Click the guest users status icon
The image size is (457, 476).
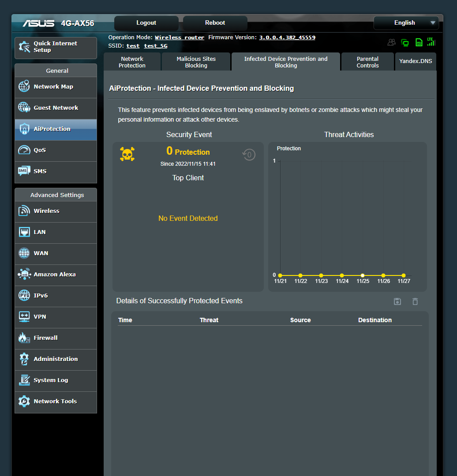tap(391, 42)
